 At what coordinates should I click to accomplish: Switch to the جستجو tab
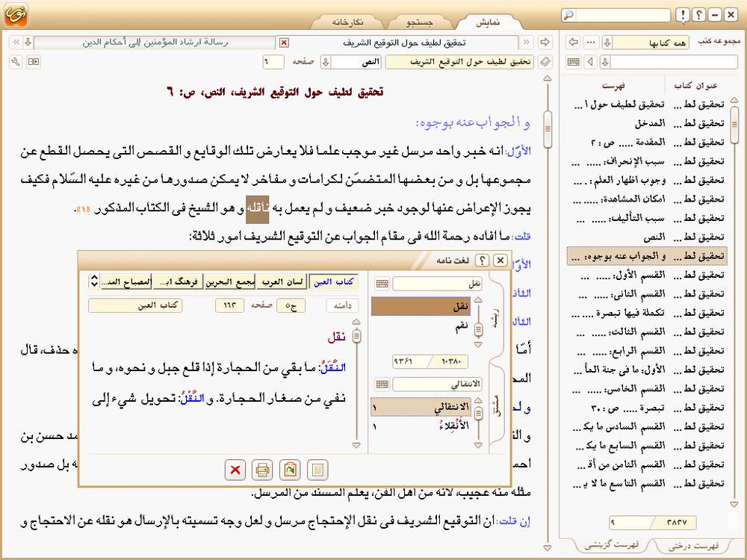(419, 22)
